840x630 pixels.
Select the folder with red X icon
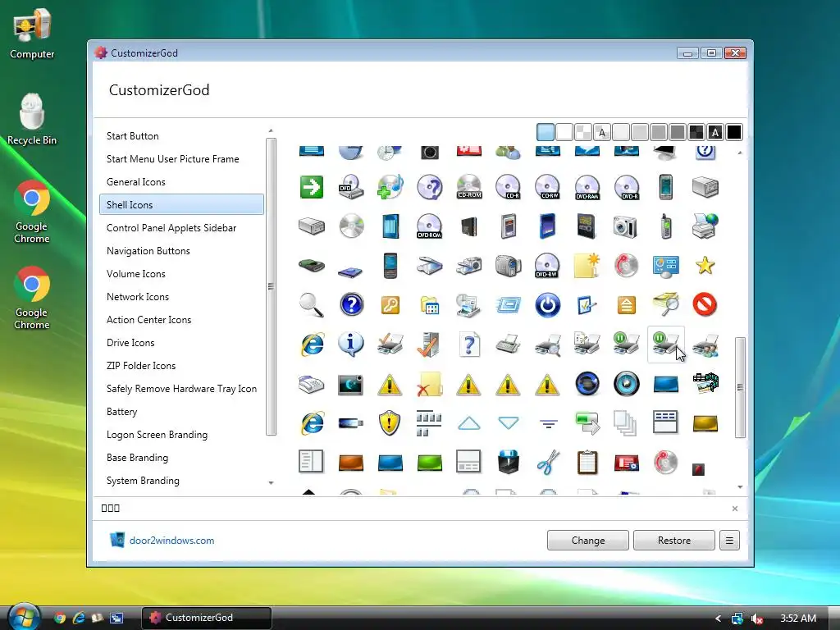pos(430,384)
